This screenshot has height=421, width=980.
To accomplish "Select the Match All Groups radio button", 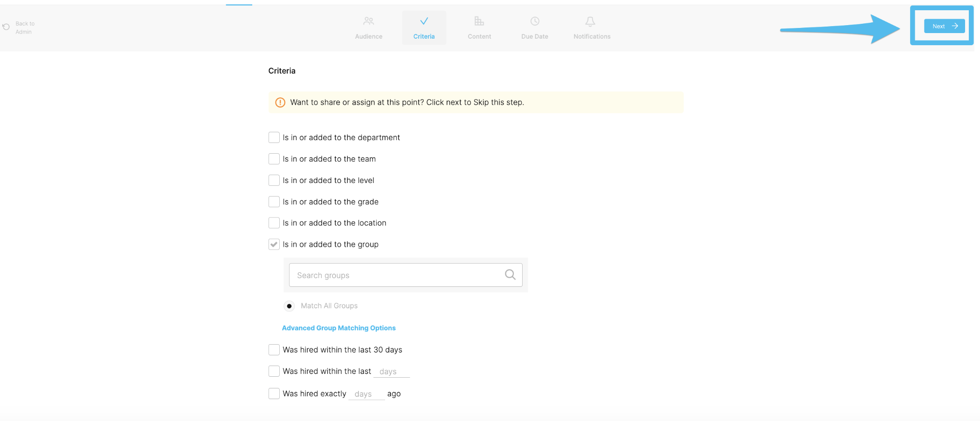I will coord(289,306).
